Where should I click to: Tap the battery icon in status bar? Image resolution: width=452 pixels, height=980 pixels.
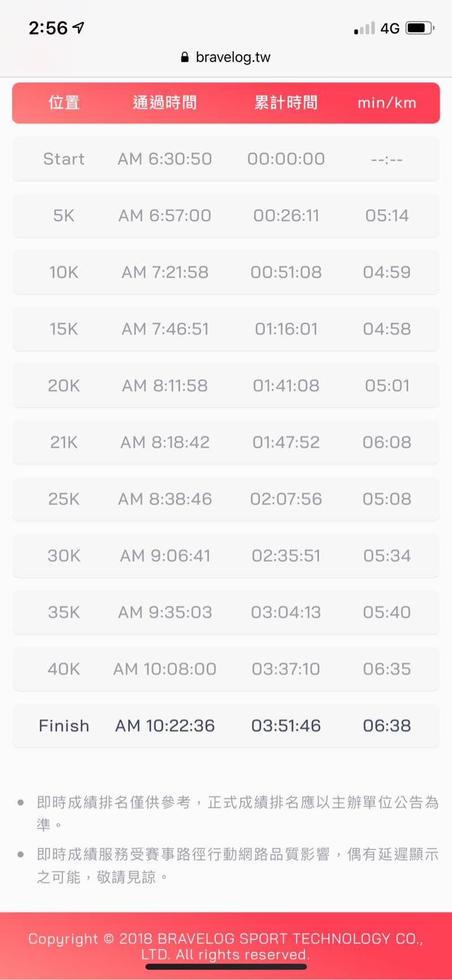(x=419, y=28)
